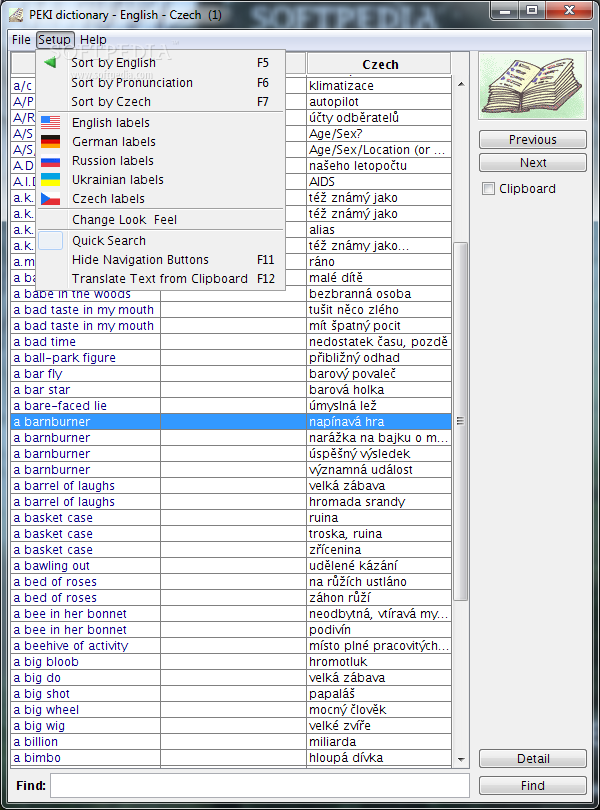The height and width of the screenshot is (810, 600).
Task: Click the scrollbar up arrow
Action: 461,84
